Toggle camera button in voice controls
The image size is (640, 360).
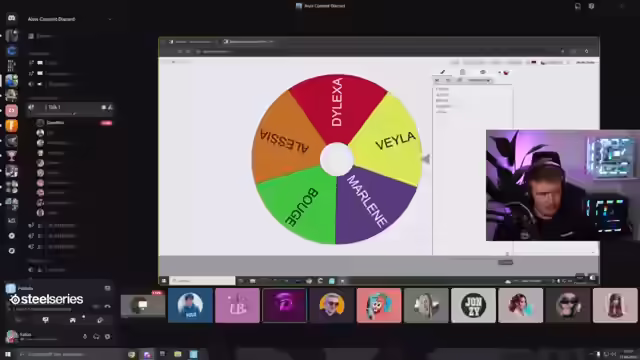pyautogui.click(x=45, y=320)
